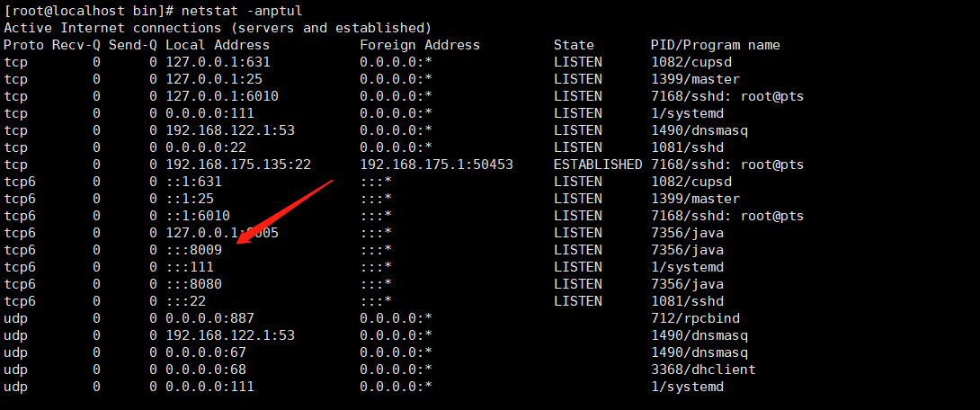
Task: Click the 'tcp6' protocol in the :::8009 row
Action: point(20,250)
